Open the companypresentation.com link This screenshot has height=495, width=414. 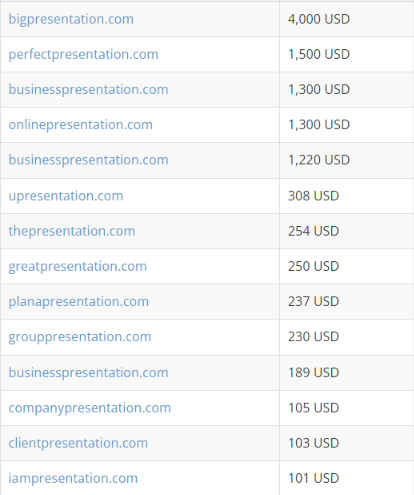pyautogui.click(x=90, y=408)
